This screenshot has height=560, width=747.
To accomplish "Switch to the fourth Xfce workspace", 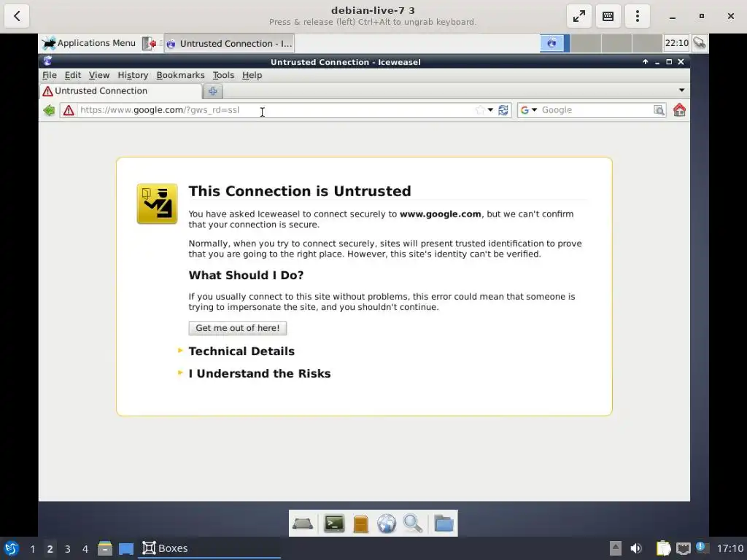I will (648, 43).
